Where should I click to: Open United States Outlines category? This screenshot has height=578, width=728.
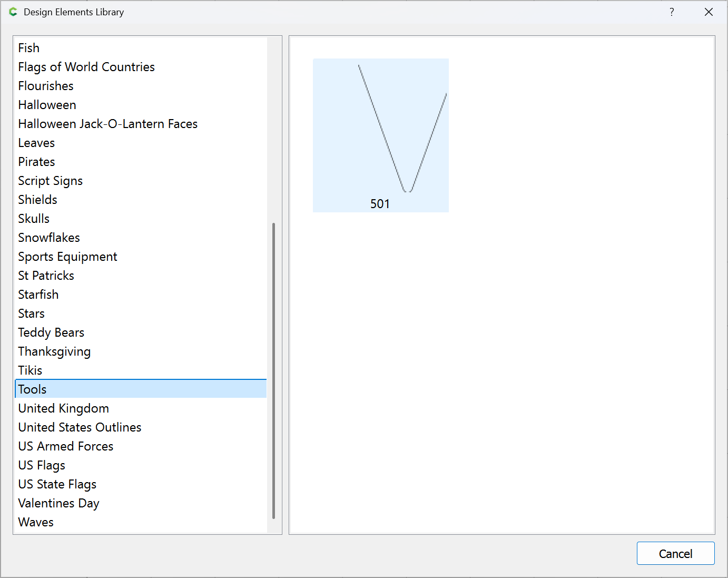(80, 427)
